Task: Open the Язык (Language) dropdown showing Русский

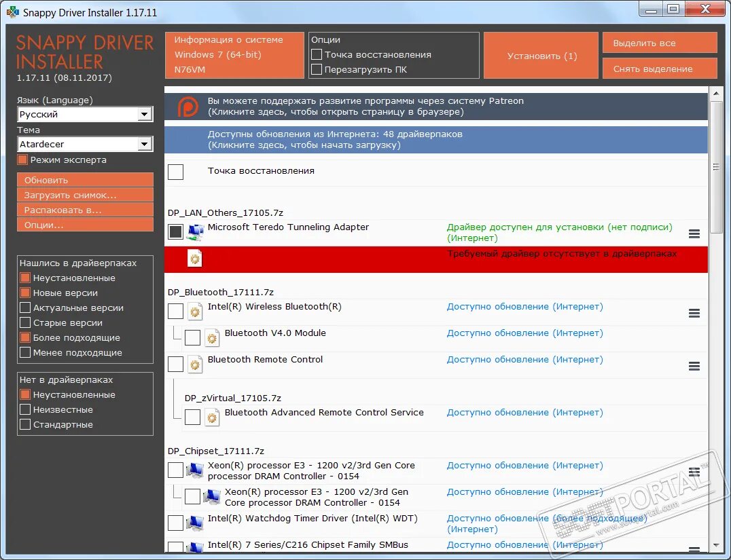Action: click(86, 114)
